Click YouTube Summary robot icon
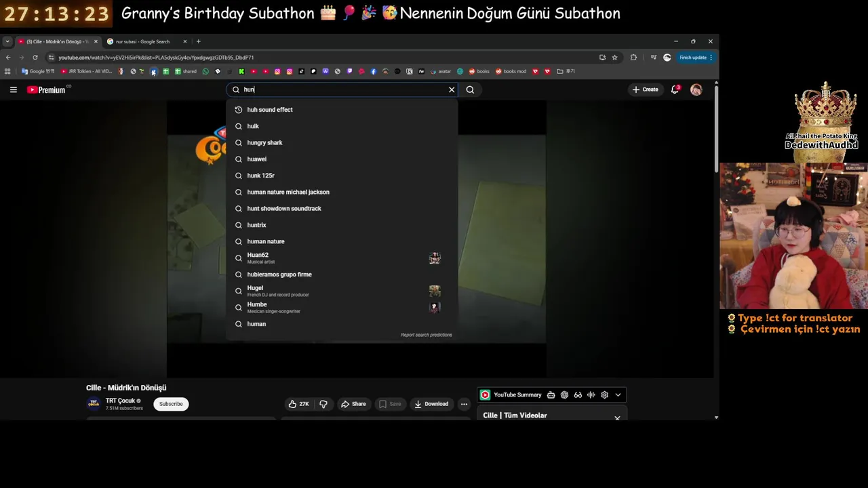 [551, 394]
